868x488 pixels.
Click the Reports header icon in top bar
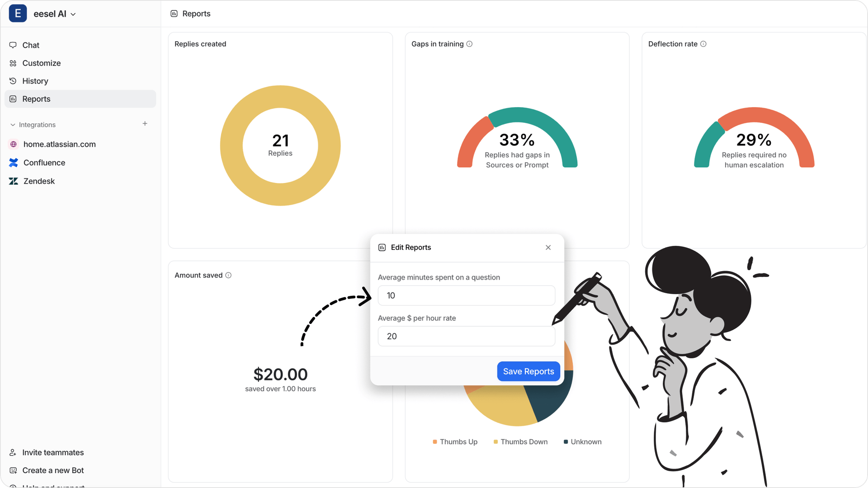click(174, 14)
